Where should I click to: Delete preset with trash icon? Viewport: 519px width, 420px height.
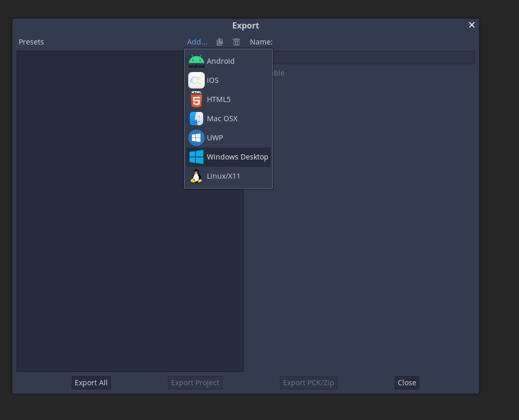(x=236, y=42)
